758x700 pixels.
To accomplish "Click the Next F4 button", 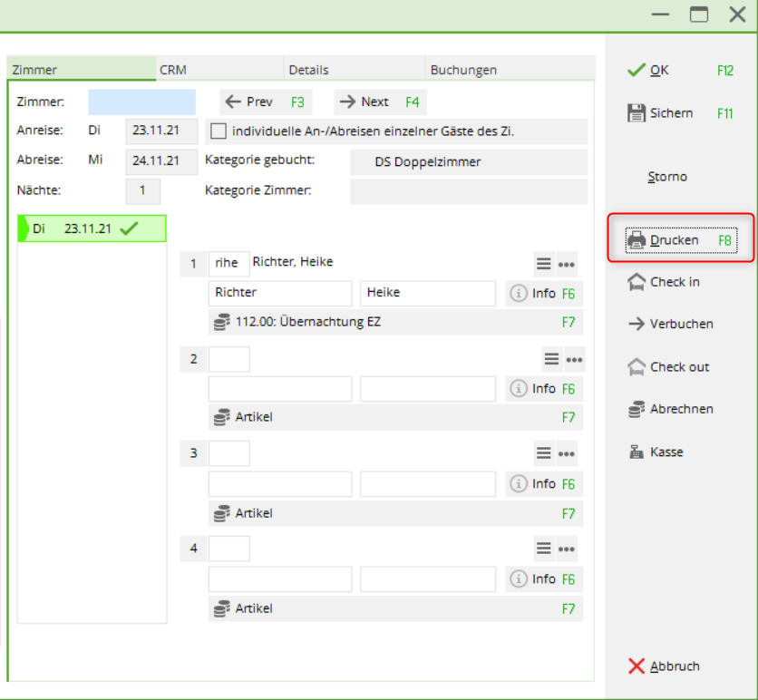I will coord(379,102).
